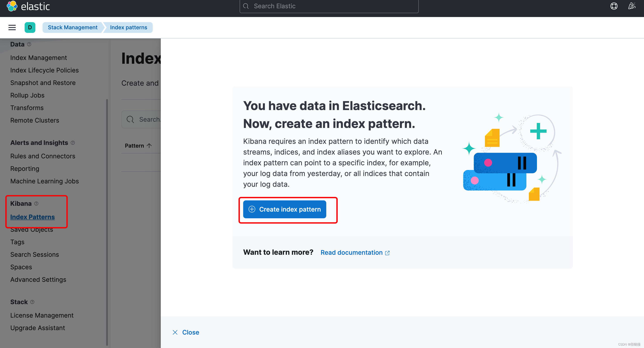The height and width of the screenshot is (348, 644).
Task: Open Search Sessions
Action: 34,254
